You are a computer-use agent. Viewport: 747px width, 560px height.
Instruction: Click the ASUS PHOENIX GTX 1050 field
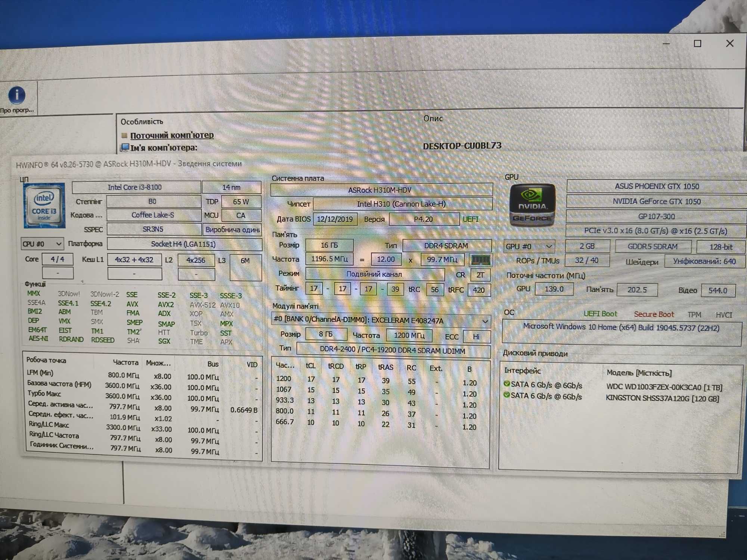point(657,186)
